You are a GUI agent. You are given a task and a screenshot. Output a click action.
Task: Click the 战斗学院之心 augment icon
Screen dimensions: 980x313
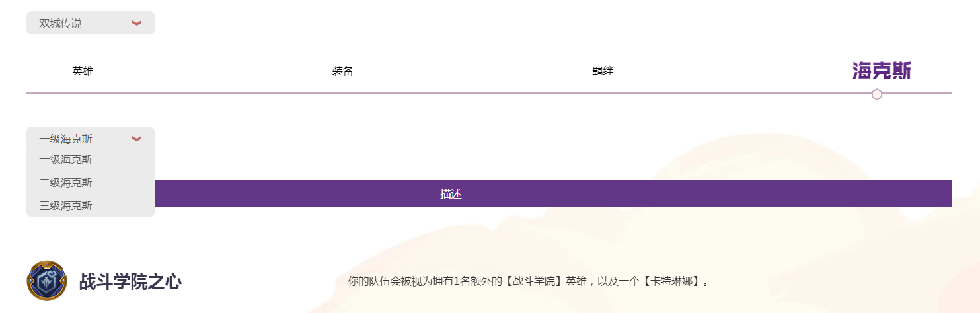pyautogui.click(x=46, y=281)
